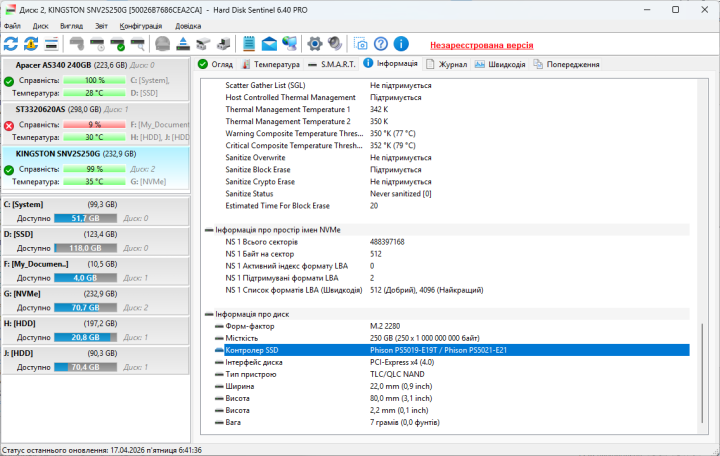This screenshot has height=456, width=720.
Task: Click the globe and monitor network icon
Action: (290, 44)
